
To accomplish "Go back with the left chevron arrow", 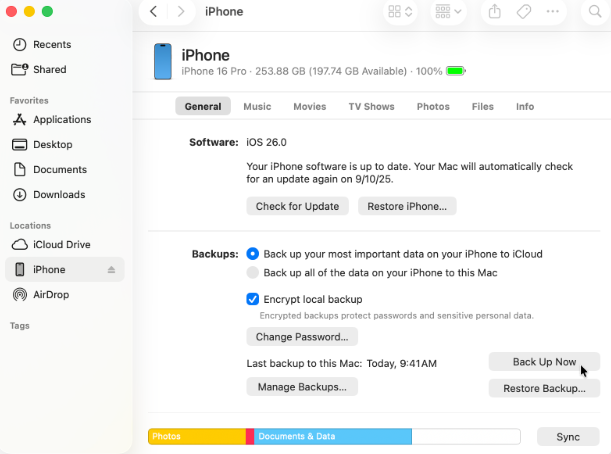I will point(154,12).
